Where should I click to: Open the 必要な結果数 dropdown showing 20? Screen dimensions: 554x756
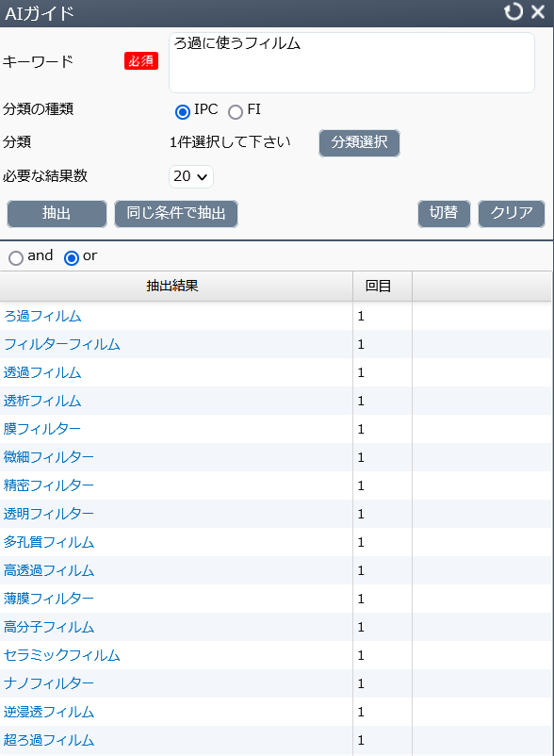point(190,176)
